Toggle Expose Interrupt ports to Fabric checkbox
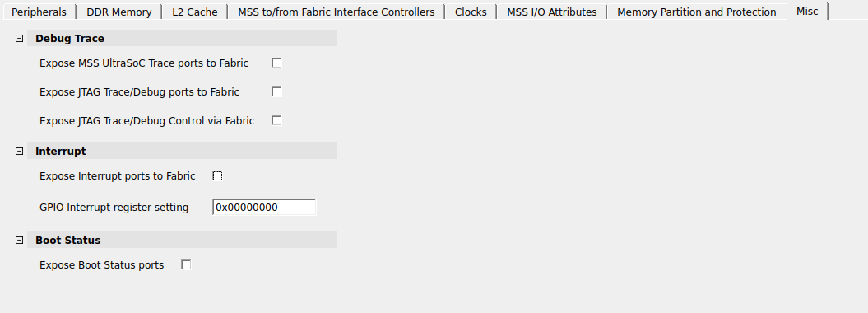The height and width of the screenshot is (313, 868). 217,175
